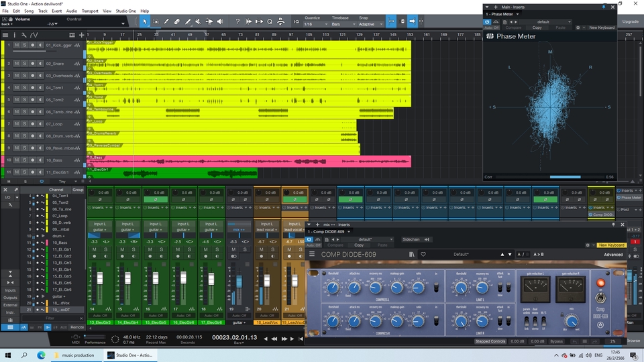
Task: Click the A > B copy button
Action: pos(539,255)
